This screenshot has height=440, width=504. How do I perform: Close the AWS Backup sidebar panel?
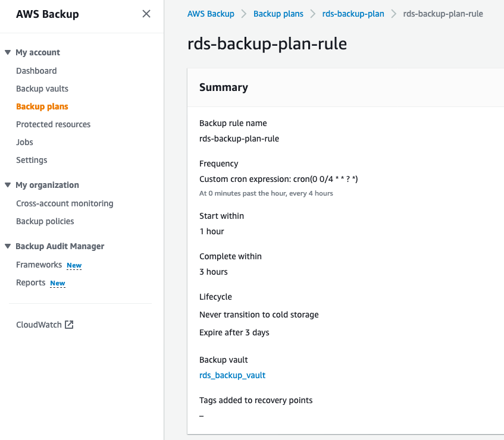[x=146, y=14]
